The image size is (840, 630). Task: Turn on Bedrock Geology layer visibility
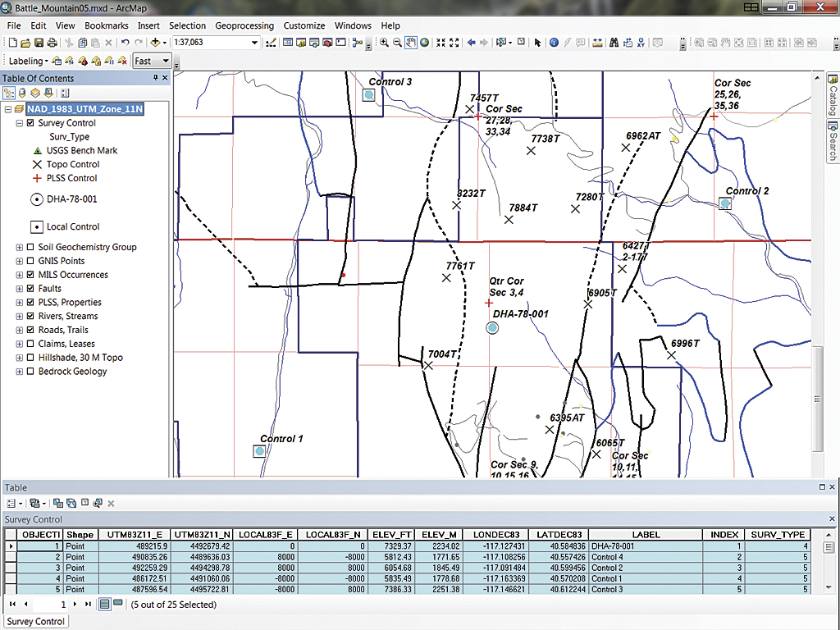click(x=30, y=372)
